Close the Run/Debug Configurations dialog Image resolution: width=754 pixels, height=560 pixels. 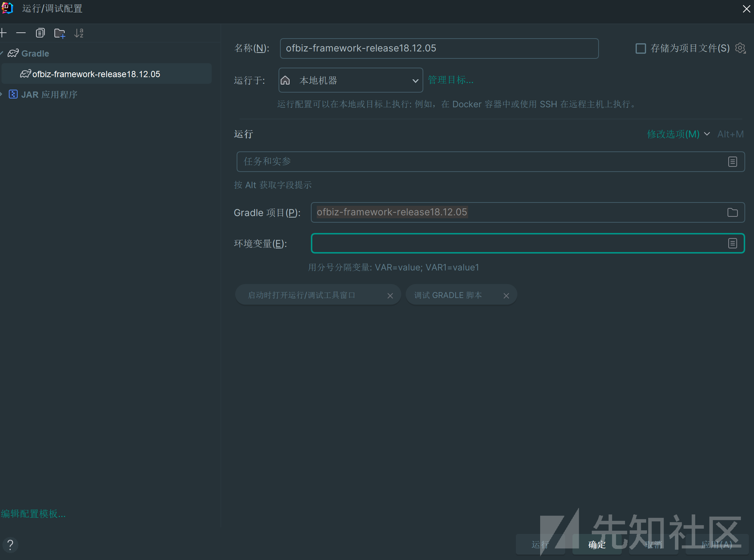click(746, 8)
